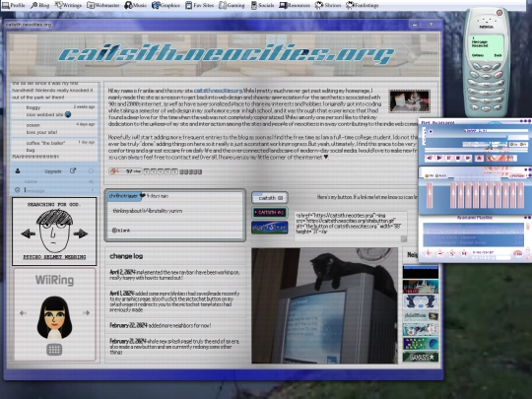This screenshot has width=532, height=399.
Task: Click the button embed code text box
Action: (x=351, y=226)
